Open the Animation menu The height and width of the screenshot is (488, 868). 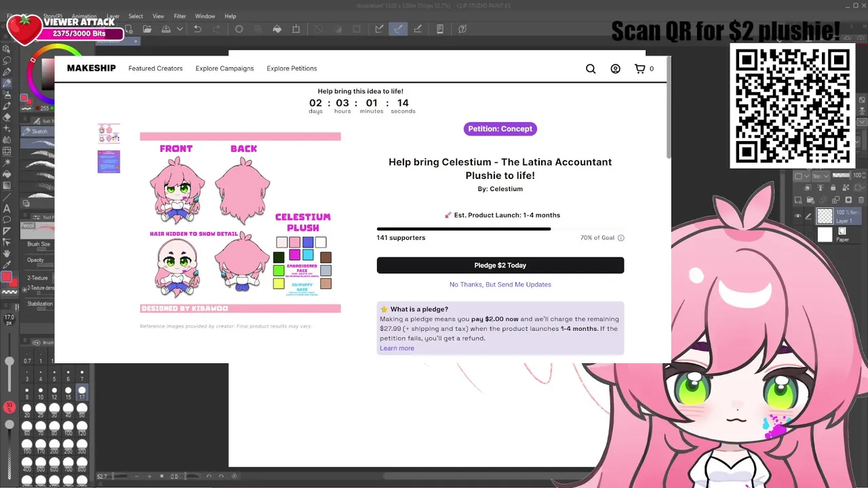[84, 16]
